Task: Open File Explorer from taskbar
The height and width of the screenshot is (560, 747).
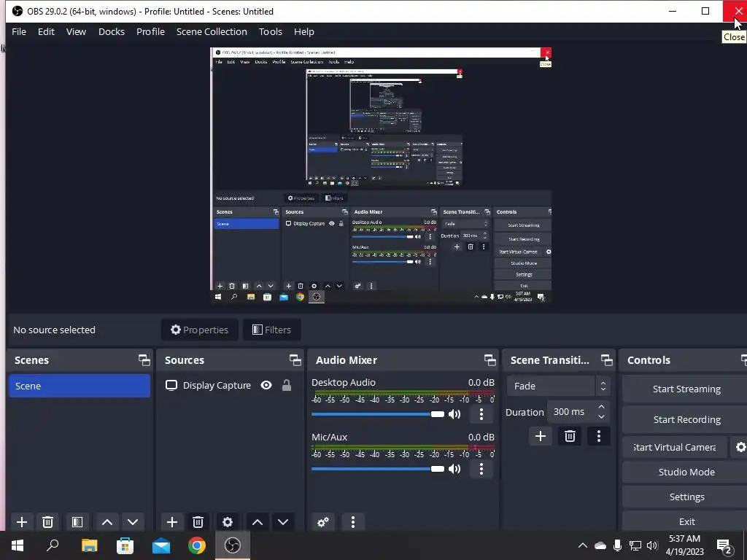Action: click(x=89, y=545)
